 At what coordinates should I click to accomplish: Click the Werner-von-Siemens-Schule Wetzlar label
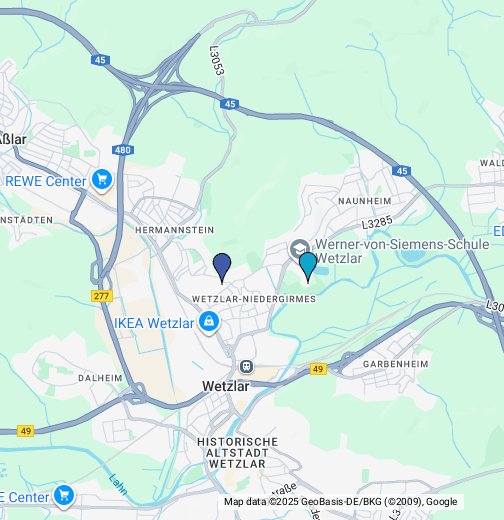point(402,251)
